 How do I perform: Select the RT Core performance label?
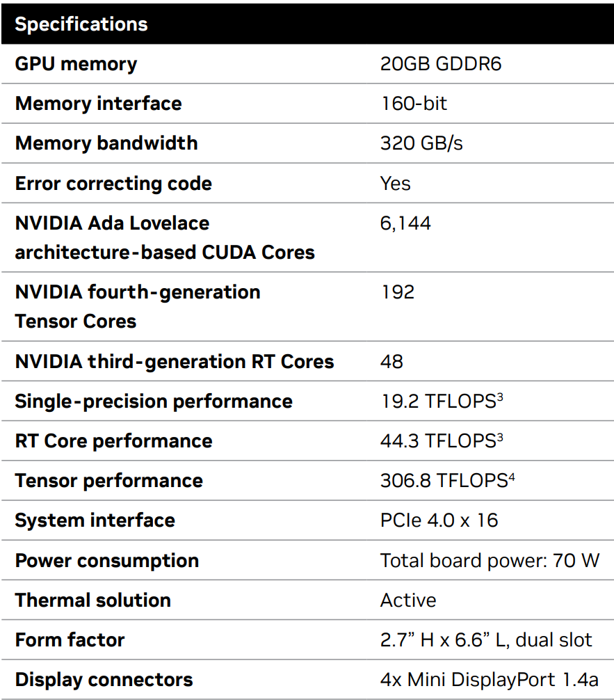(x=113, y=441)
